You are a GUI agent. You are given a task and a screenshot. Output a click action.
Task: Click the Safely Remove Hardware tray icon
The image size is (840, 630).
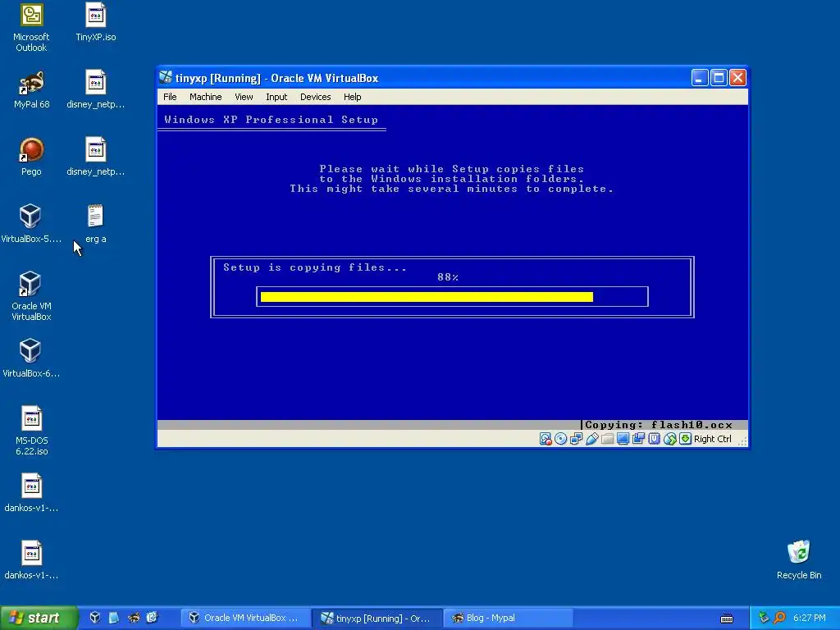click(764, 618)
